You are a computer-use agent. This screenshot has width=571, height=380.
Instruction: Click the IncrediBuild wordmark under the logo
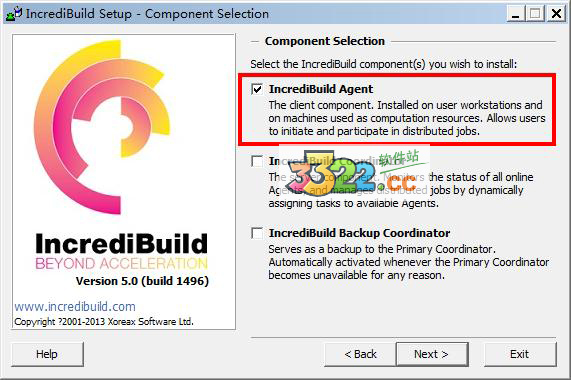(122, 244)
